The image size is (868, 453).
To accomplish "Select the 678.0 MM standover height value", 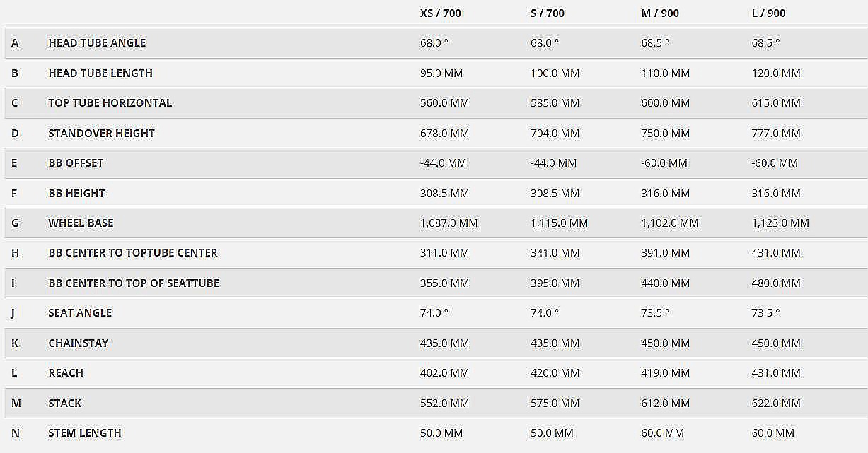I will pos(444,133).
